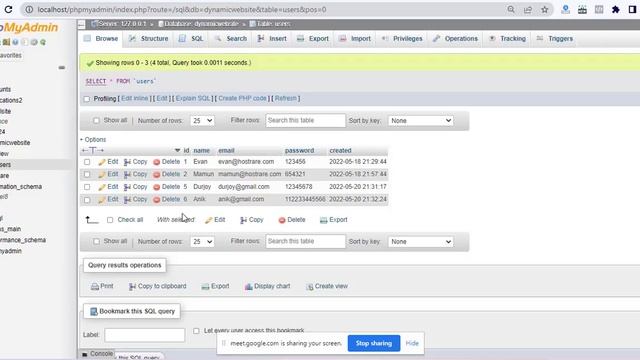Click the share page icon in address bar
640x360 pixels.
tap(528, 9)
